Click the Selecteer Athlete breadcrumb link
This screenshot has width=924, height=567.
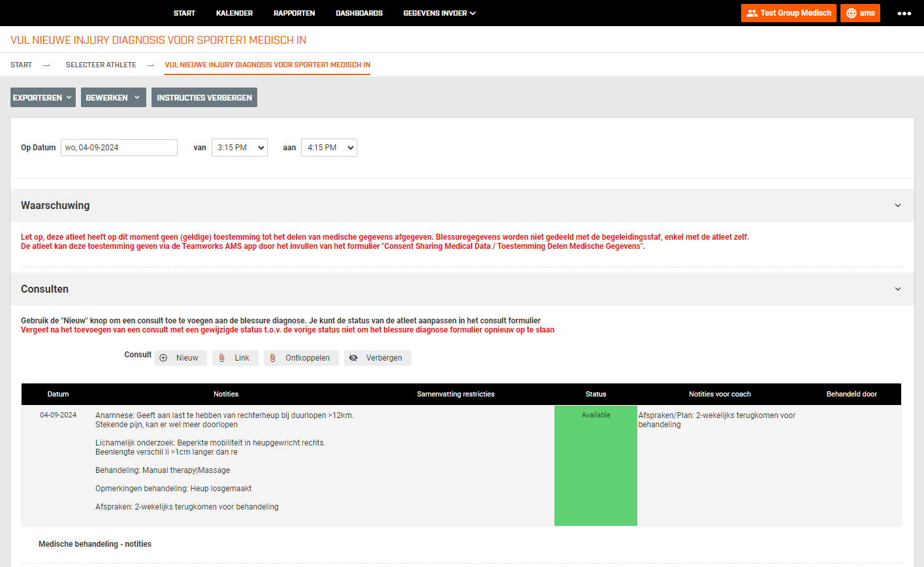point(101,65)
